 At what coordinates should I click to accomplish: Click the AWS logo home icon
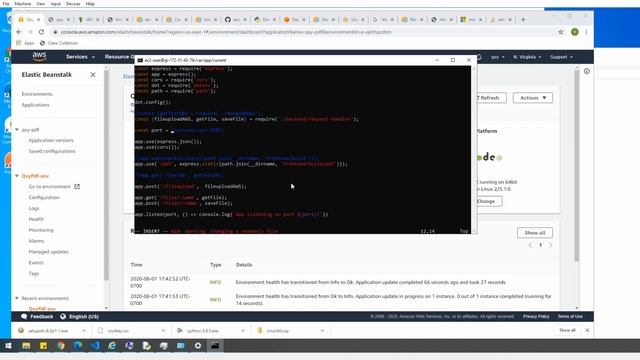click(x=39, y=56)
